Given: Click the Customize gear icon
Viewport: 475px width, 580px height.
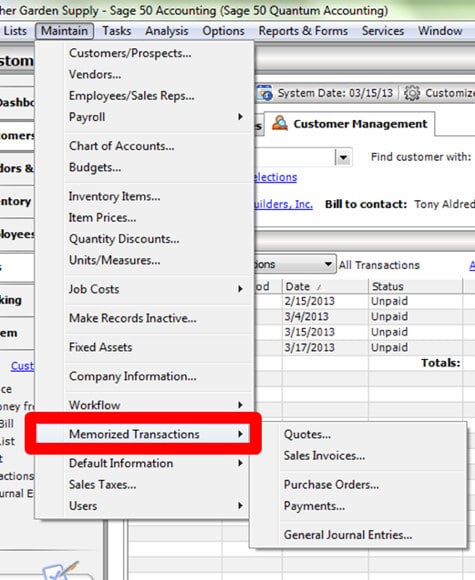Looking at the screenshot, I should coord(412,93).
